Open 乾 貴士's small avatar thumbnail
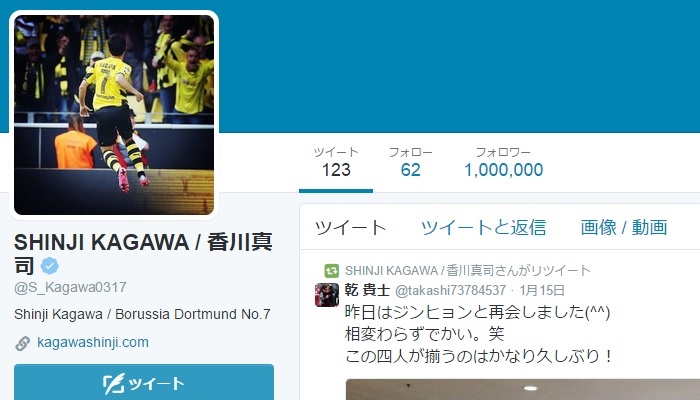Image resolution: width=700 pixels, height=400 pixels. (x=327, y=295)
